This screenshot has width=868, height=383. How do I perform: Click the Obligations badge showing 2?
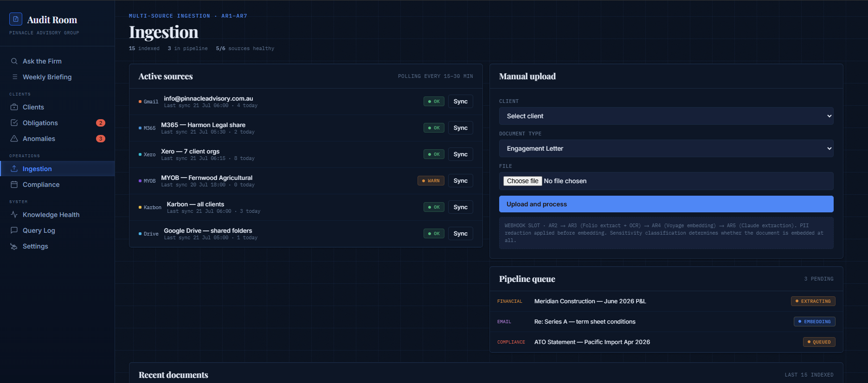(x=101, y=123)
